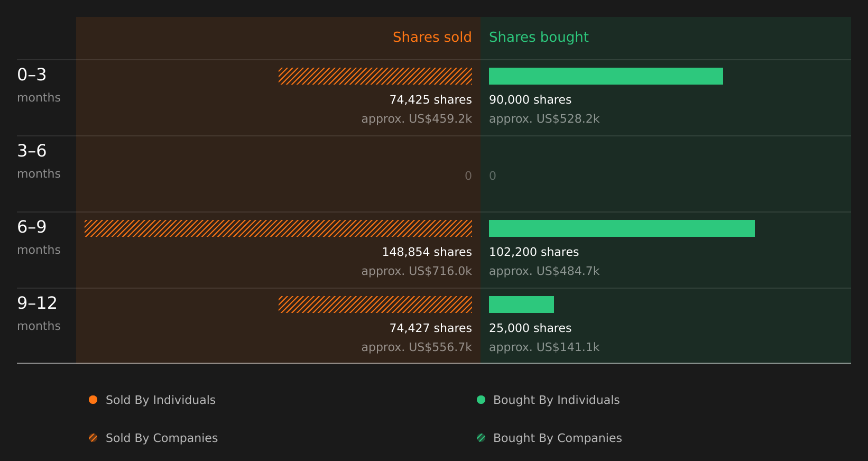Click the 6–9 months row label
Image resolution: width=868 pixels, height=461 pixels.
[x=39, y=237]
